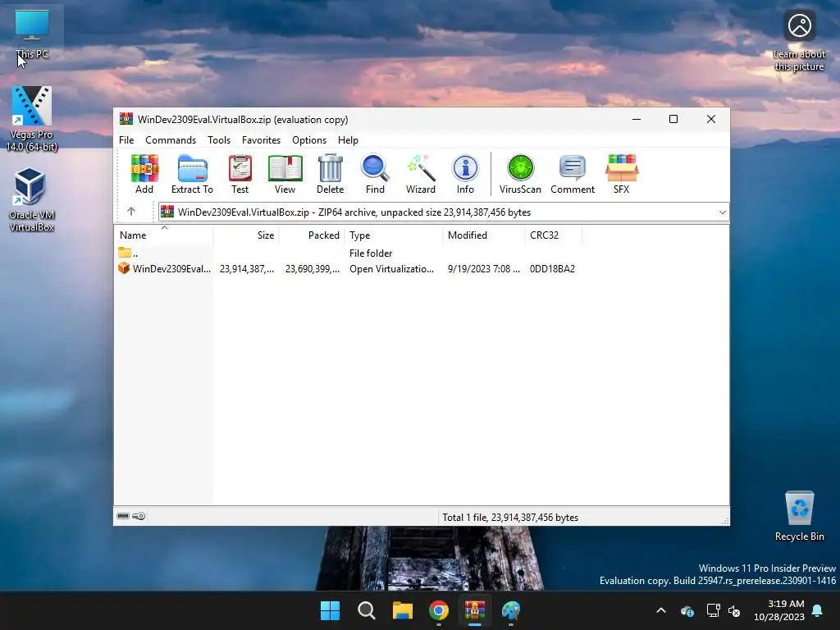Click the Add toolbar icon in WinRAR
Image resolution: width=840 pixels, height=630 pixels.
coord(144,174)
